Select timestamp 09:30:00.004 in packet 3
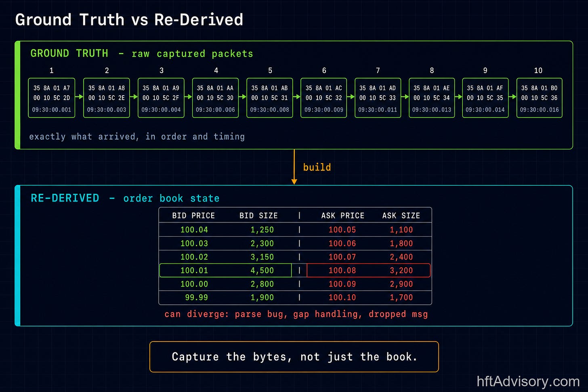The image size is (588, 392). 161,110
